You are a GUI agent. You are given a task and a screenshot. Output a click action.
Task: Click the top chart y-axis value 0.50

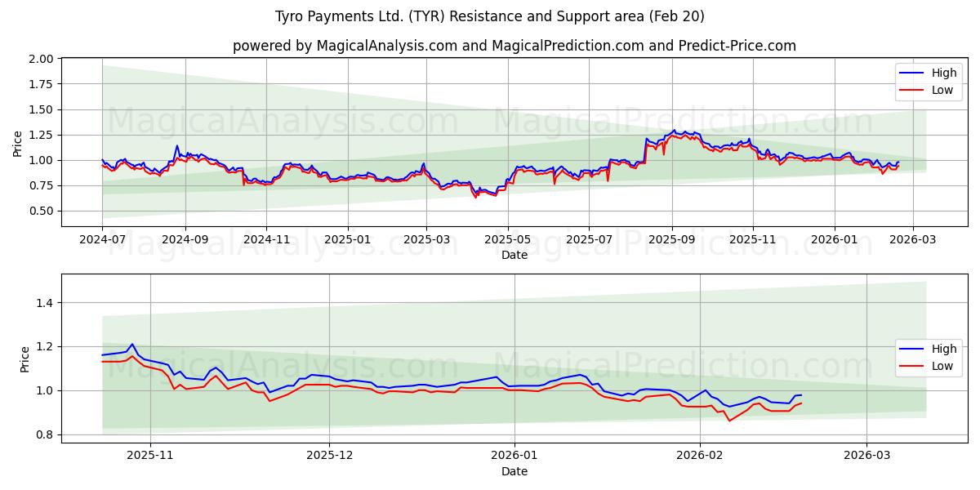(41, 211)
